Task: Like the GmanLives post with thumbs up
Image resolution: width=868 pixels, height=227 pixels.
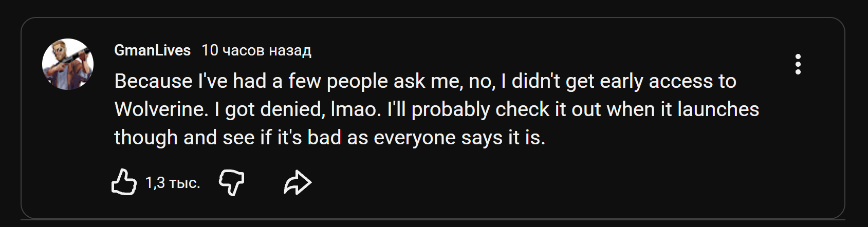Action: (x=124, y=182)
